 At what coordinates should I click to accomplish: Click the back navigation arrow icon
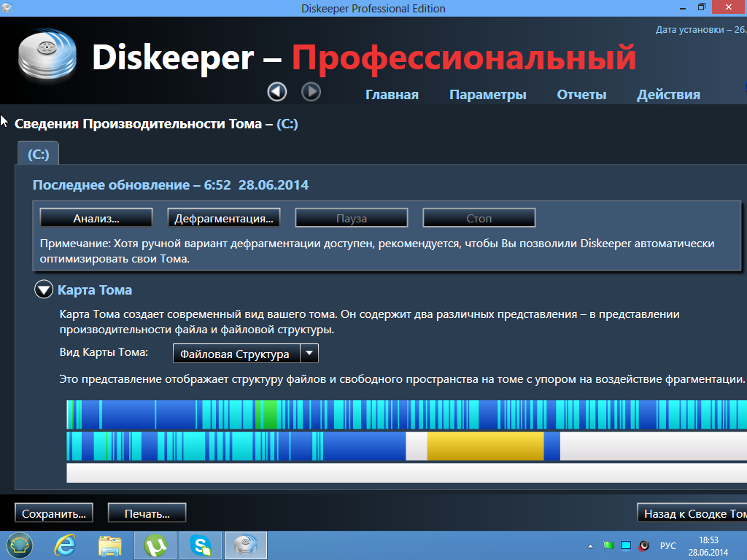[x=276, y=91]
